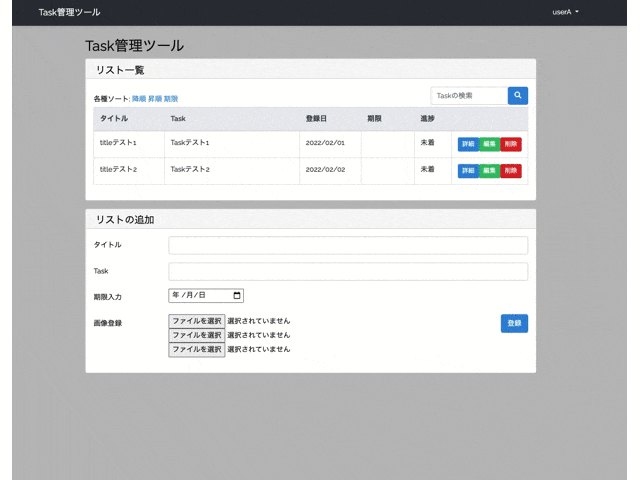Click 未着 status in titleテスト1 row

(433, 144)
